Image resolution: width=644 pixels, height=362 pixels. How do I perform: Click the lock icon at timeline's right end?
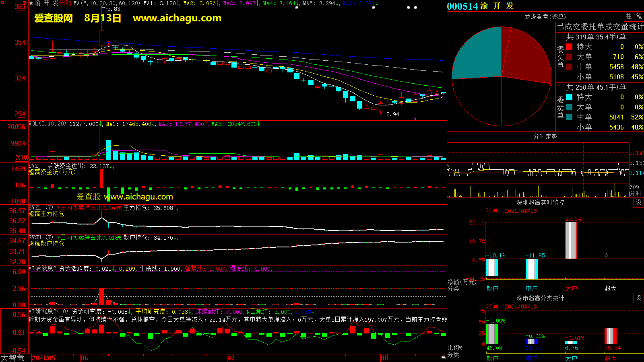(443, 357)
